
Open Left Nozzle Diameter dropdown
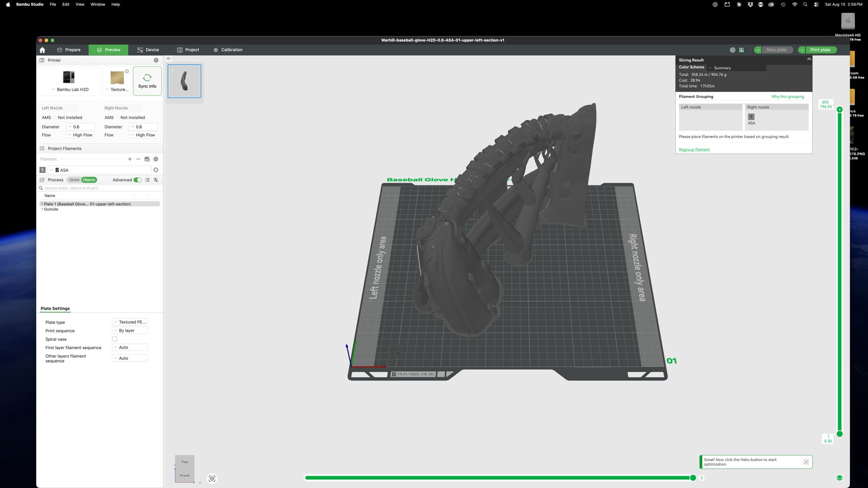[80, 127]
